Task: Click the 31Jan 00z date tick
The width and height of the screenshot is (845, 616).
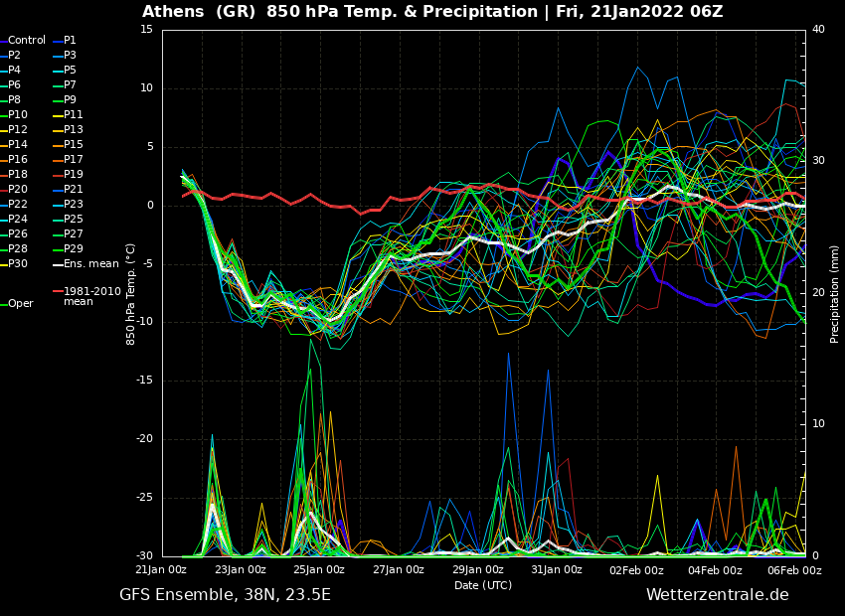Action: pyautogui.click(x=557, y=569)
